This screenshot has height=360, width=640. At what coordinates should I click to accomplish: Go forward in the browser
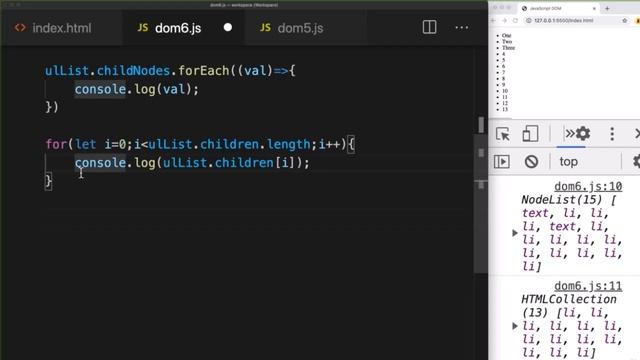(504, 20)
